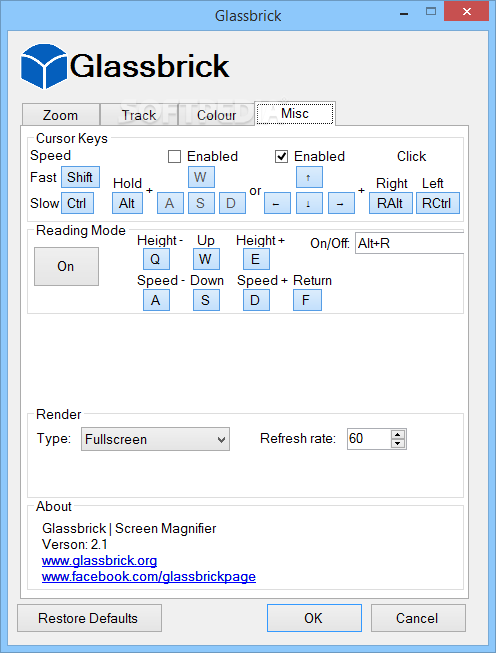This screenshot has width=496, height=653.
Task: Click the A key for Speed minus
Action: pos(156,300)
